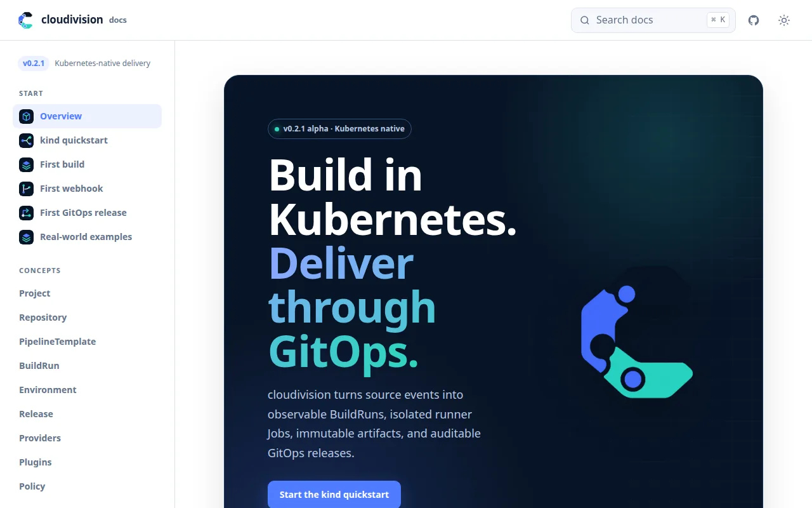This screenshot has width=812, height=508.
Task: Click the magnifier icon in search box
Action: [585, 20]
